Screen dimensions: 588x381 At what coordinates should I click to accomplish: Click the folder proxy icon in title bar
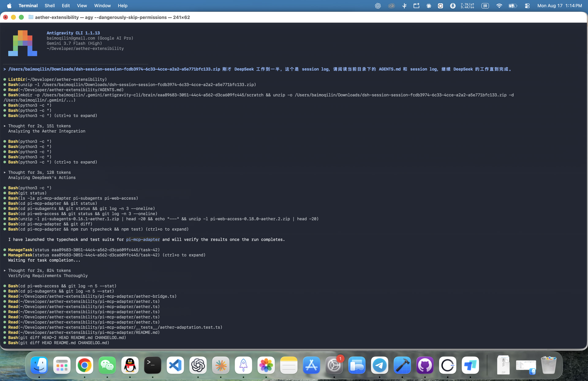tap(31, 17)
